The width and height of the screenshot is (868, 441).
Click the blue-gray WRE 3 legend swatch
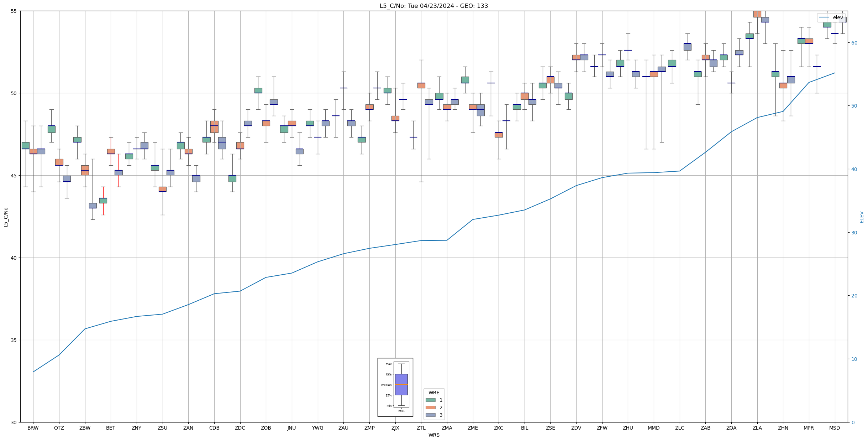click(430, 415)
